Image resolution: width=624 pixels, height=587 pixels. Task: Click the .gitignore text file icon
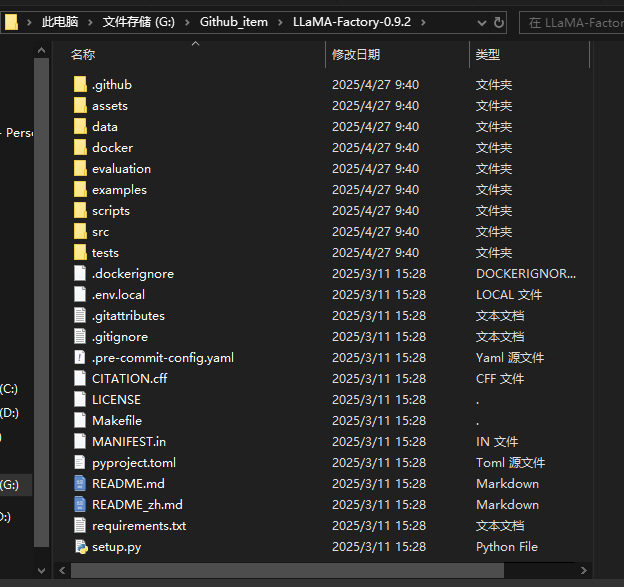pos(80,337)
